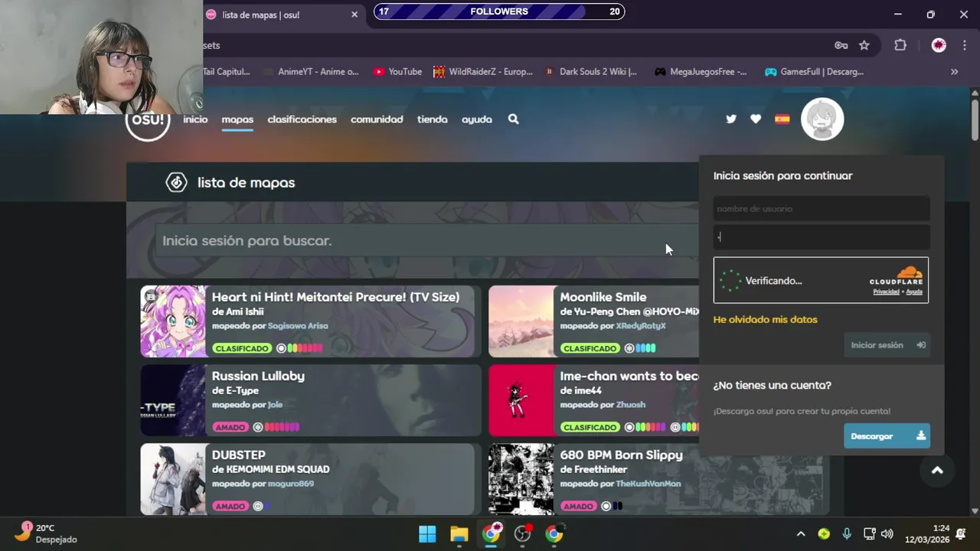
Task: Open the Dark Souls 2 Wiki bookmark
Action: (590, 72)
